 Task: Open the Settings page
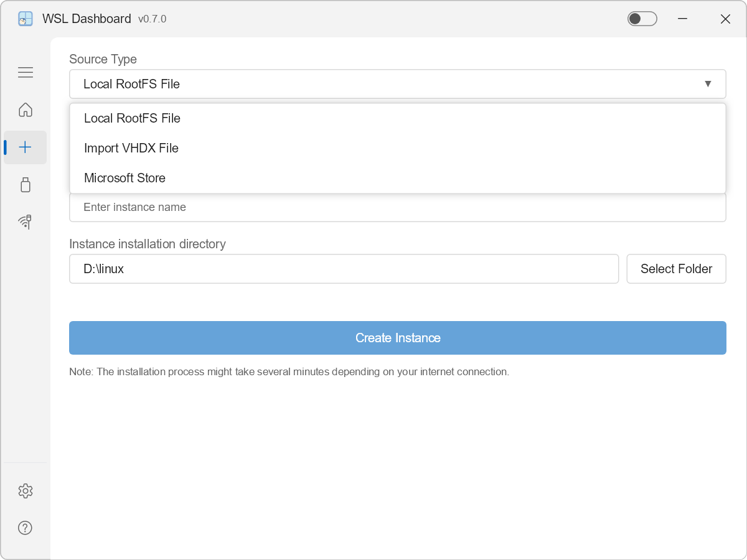[x=26, y=491]
